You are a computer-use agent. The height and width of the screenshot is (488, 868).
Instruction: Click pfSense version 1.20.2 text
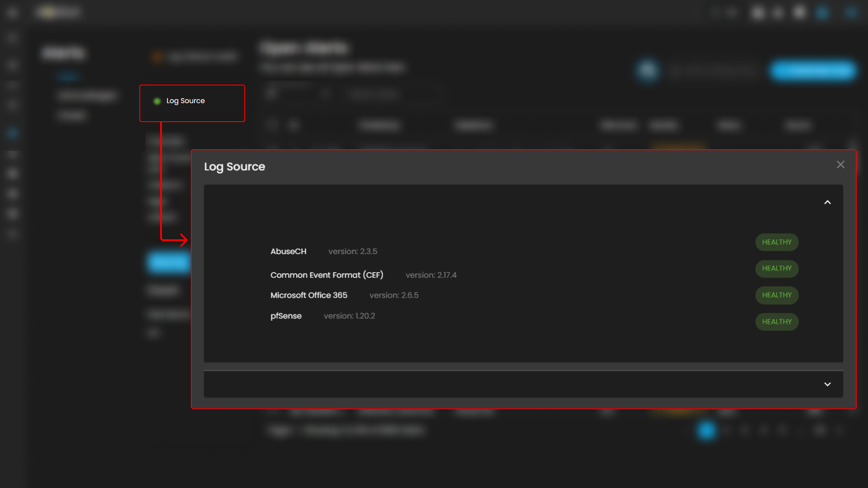(349, 316)
